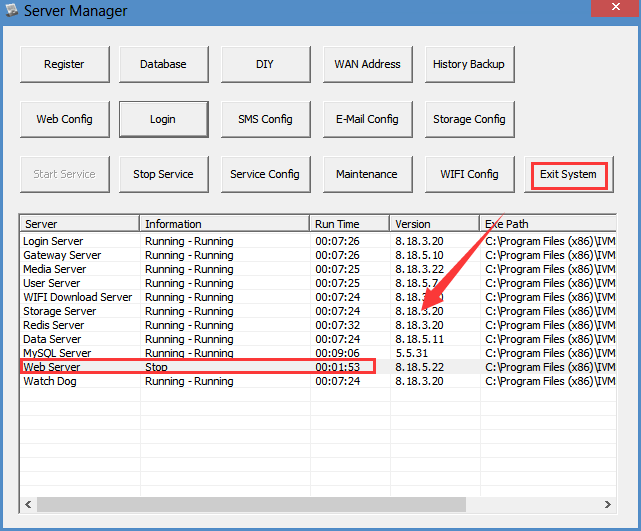Open History Backup
Image resolution: width=641 pixels, height=531 pixels.
point(469,64)
